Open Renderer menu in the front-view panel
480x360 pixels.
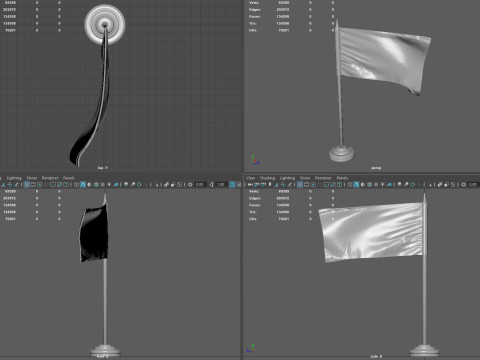[50, 178]
